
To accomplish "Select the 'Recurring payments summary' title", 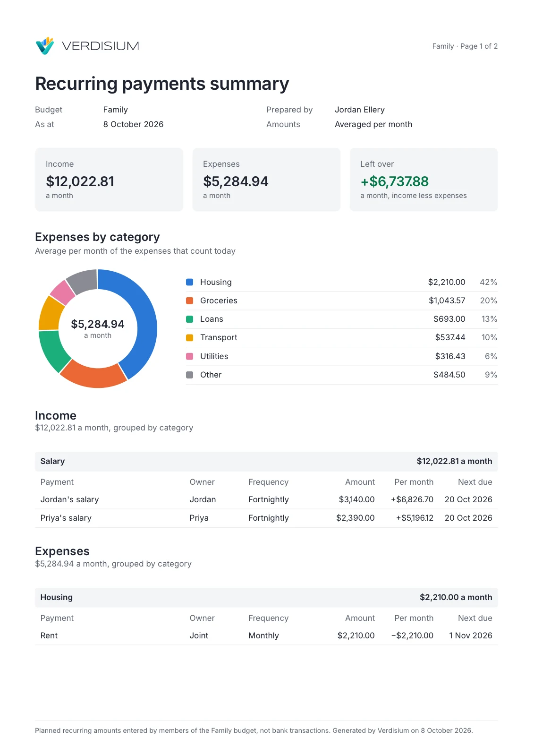I will (x=162, y=84).
